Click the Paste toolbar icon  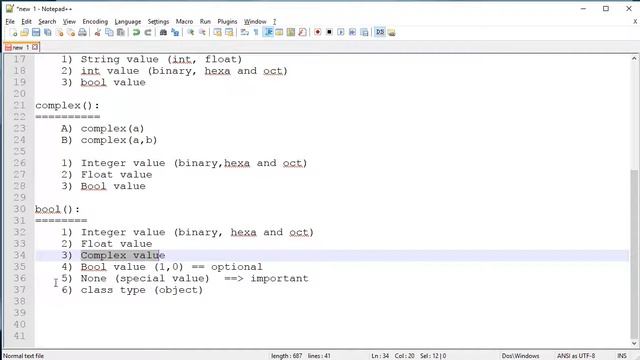coord(121,32)
